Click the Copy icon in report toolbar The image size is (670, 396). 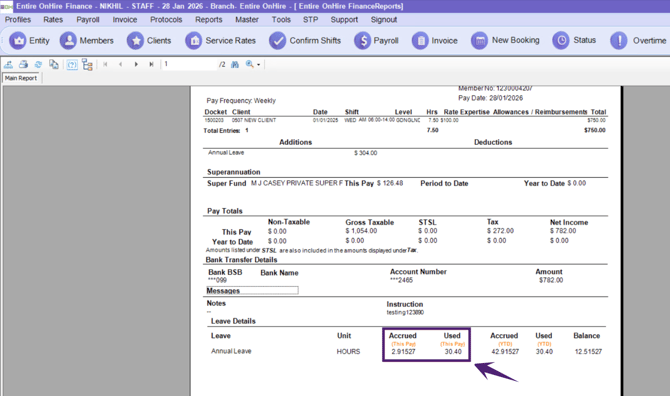click(x=53, y=65)
